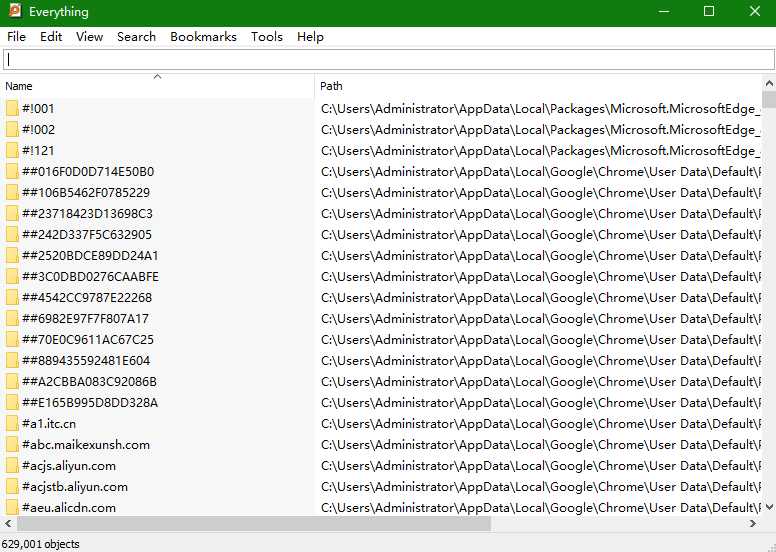Select row name #abc.maikexunsh.com
Image resolution: width=776 pixels, height=552 pixels.
[86, 445]
